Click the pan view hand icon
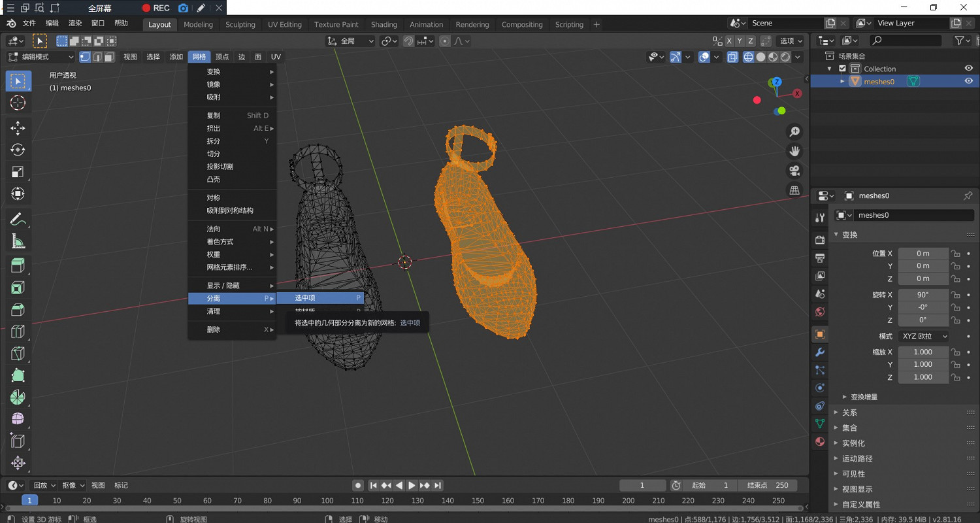Screen dimensions: 980x523 794,151
